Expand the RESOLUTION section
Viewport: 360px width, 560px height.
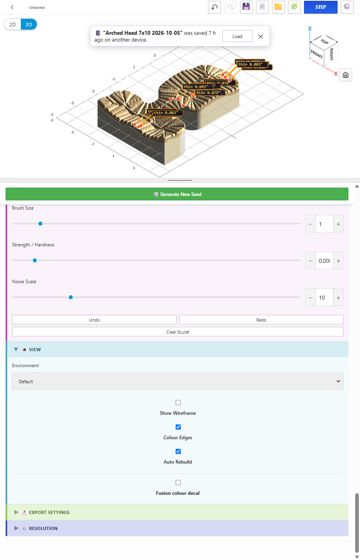tap(177, 528)
